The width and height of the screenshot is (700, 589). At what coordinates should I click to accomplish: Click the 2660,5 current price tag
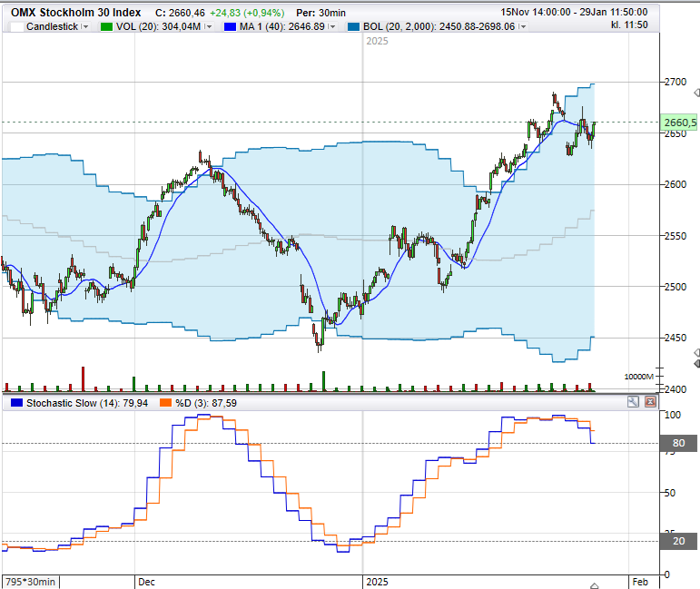click(679, 123)
